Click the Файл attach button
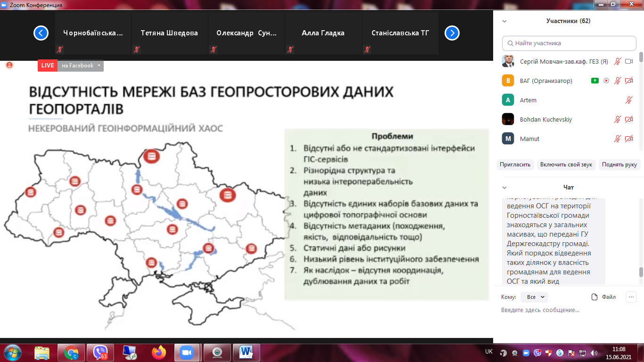 [604, 297]
